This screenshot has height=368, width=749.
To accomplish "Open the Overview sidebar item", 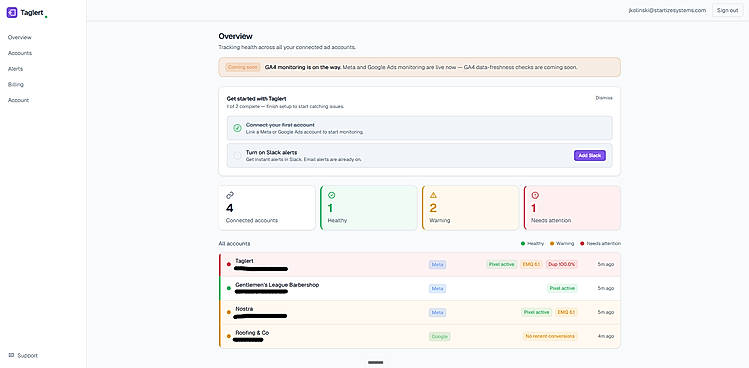I will coord(20,37).
